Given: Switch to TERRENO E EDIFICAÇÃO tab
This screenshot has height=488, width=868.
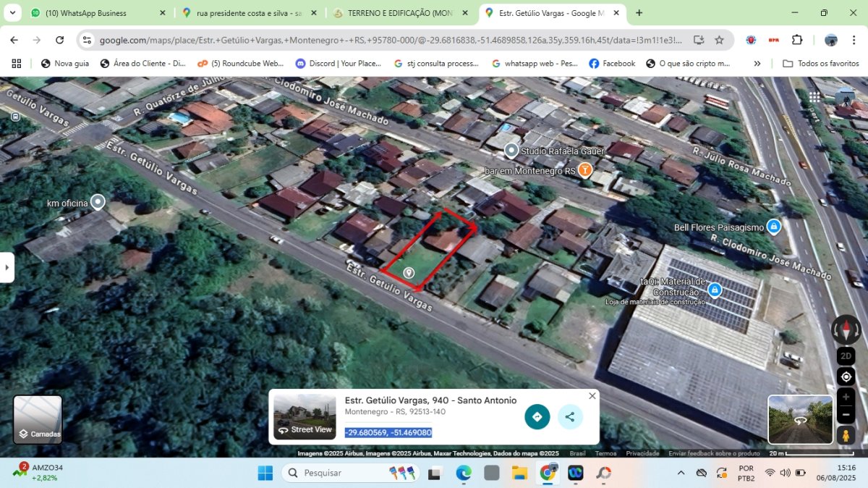Looking at the screenshot, I should pos(399,13).
